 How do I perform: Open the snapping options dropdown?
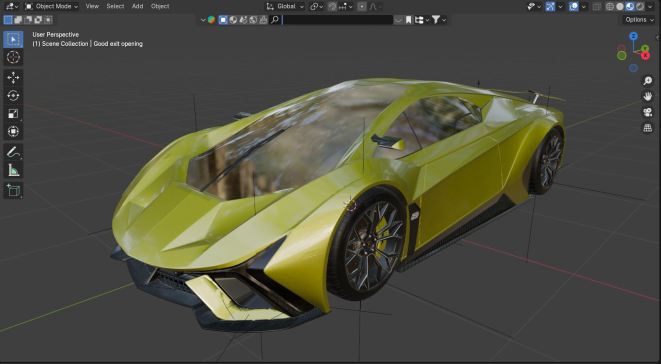347,6
